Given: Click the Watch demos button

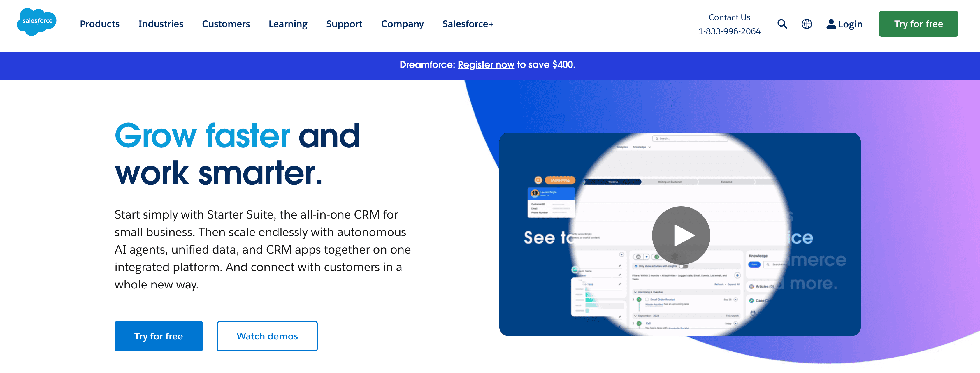Looking at the screenshot, I should coord(267,336).
